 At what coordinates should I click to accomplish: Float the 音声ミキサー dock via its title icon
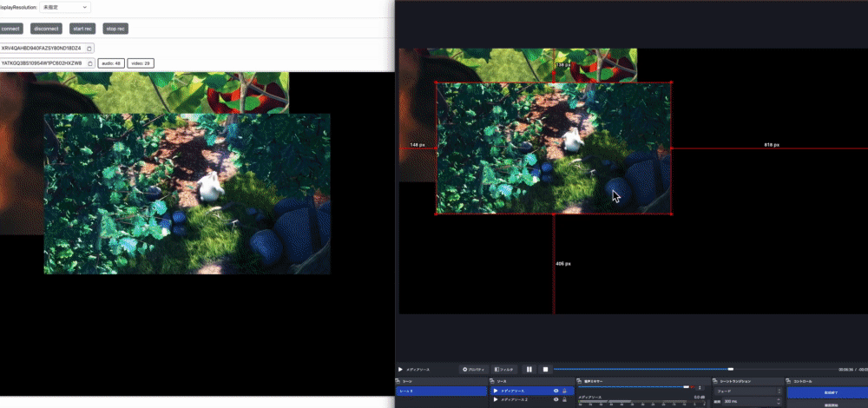point(579,381)
